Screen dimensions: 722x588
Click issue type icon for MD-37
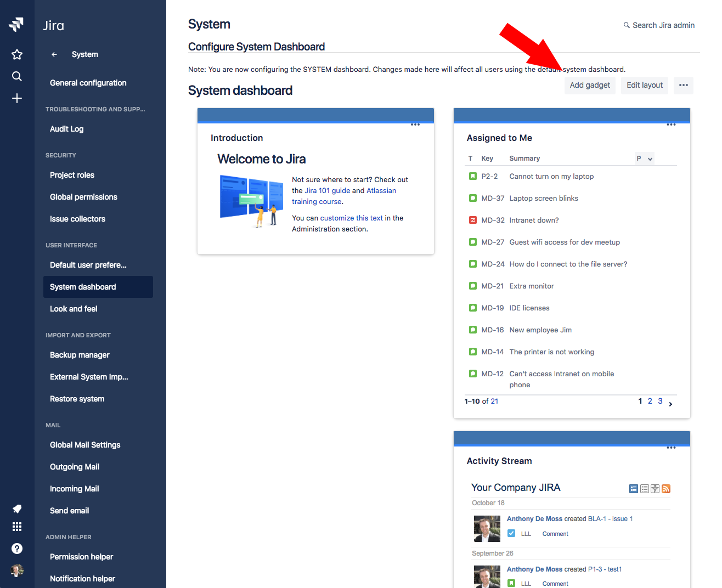pos(473,198)
